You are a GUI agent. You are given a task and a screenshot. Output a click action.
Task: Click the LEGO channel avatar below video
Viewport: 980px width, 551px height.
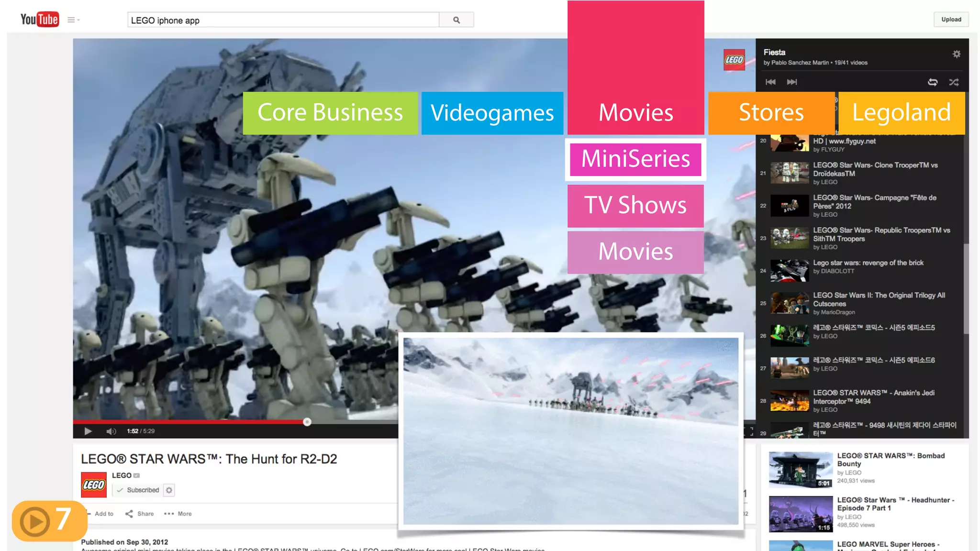(94, 485)
